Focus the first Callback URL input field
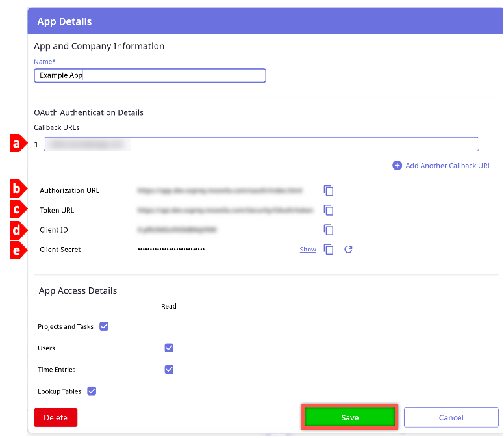The image size is (504, 438). point(261,144)
